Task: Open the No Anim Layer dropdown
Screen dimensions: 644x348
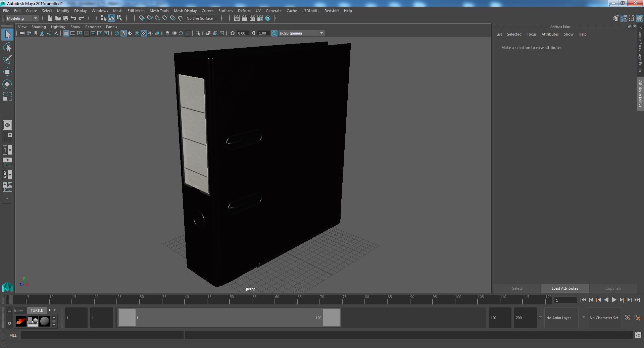Action: (561, 318)
